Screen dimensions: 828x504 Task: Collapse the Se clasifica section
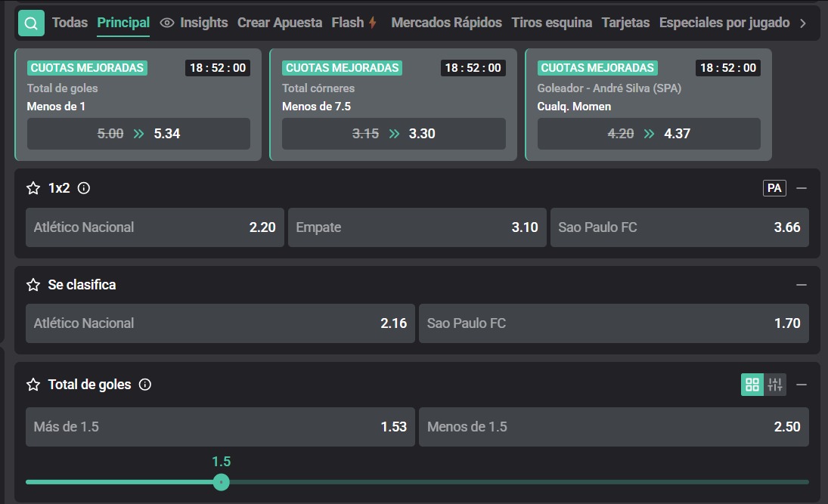click(x=802, y=285)
